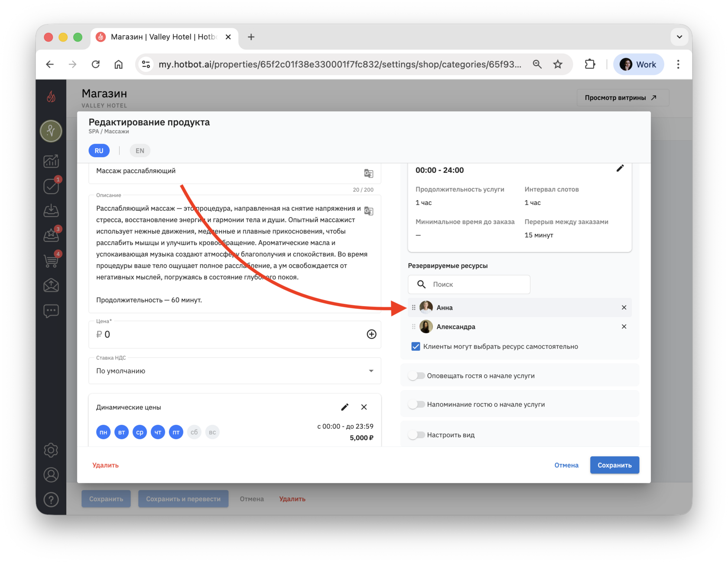Translate the description text field
This screenshot has height=562, width=728.
[x=369, y=211]
